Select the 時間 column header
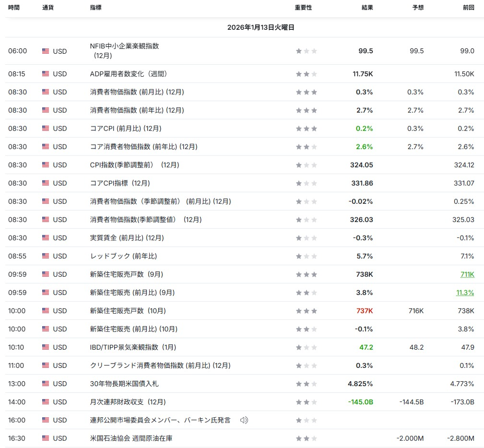 (14, 8)
